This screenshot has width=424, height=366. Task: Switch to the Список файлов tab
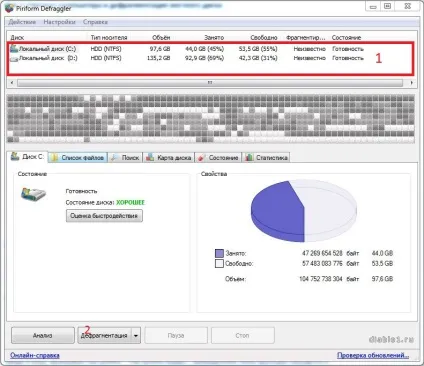click(x=78, y=158)
